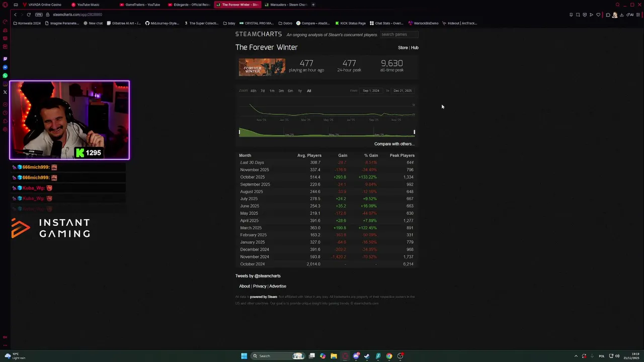The width and height of the screenshot is (644, 362).
Task: Click the SteamCharts logo
Action: coord(259,34)
